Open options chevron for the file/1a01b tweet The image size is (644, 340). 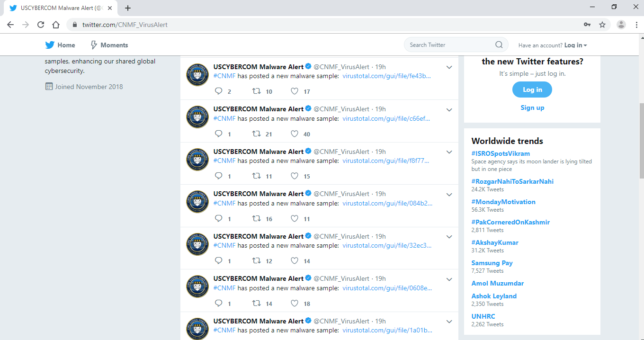449,322
